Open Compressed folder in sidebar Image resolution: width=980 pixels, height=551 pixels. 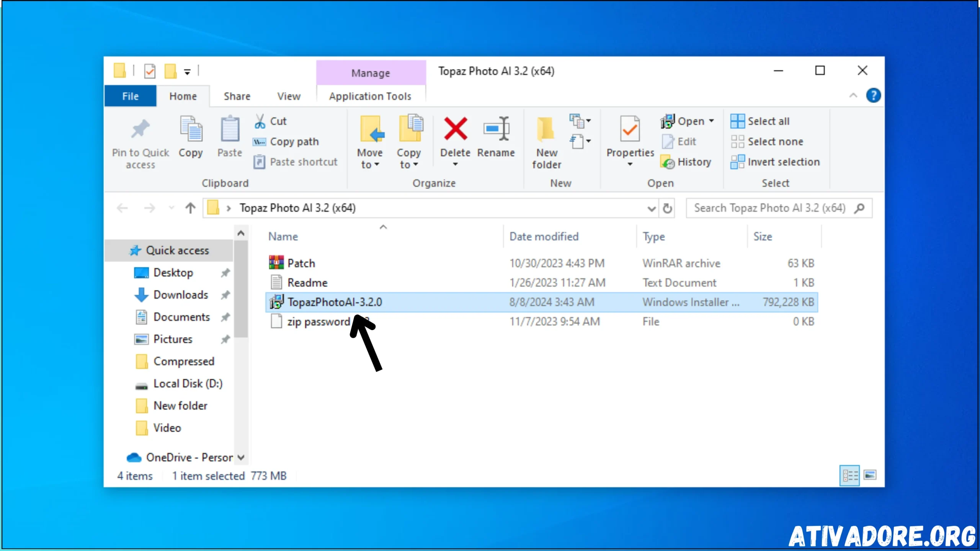tap(184, 361)
